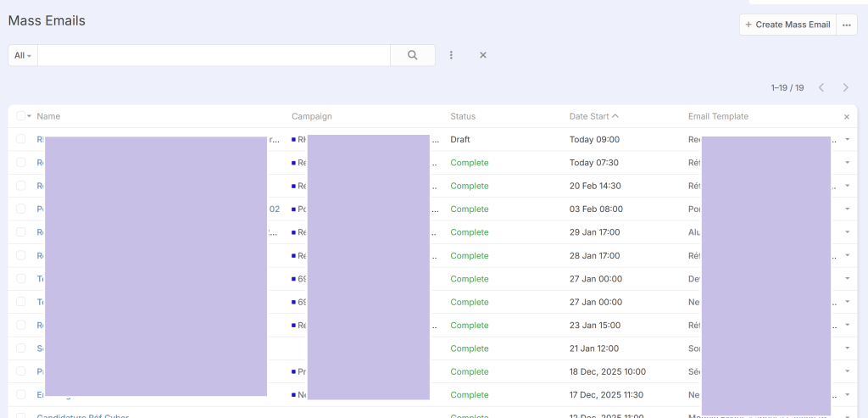
Task: Click the magnifier search button
Action: click(413, 55)
